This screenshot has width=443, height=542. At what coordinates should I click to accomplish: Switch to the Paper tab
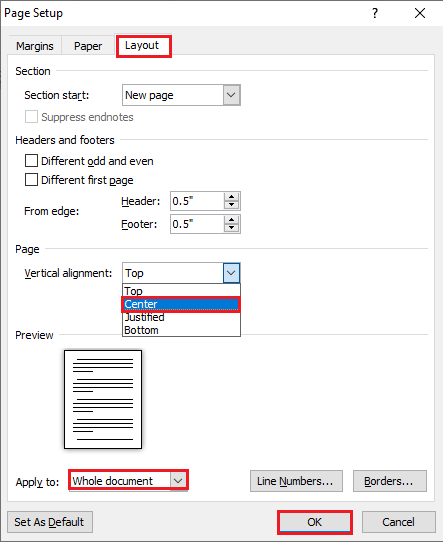pos(88,46)
